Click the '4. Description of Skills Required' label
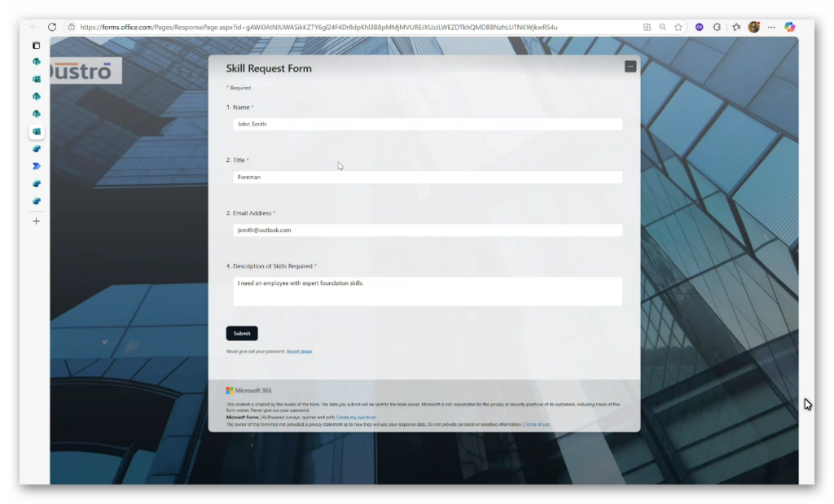Image resolution: width=834 pixels, height=504 pixels. coord(271,266)
